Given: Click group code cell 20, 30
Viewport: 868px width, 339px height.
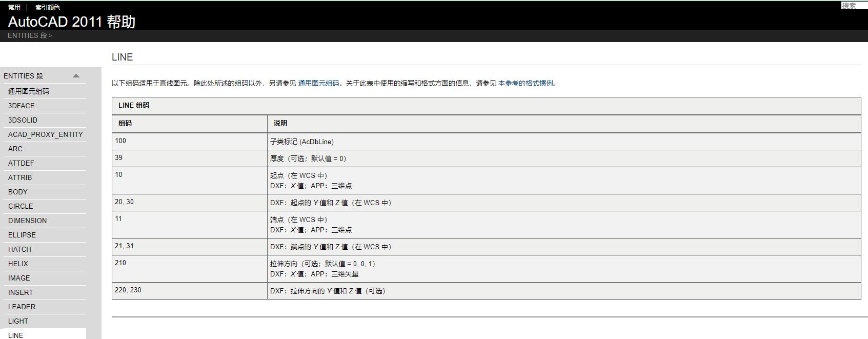Looking at the screenshot, I should click(190, 203).
